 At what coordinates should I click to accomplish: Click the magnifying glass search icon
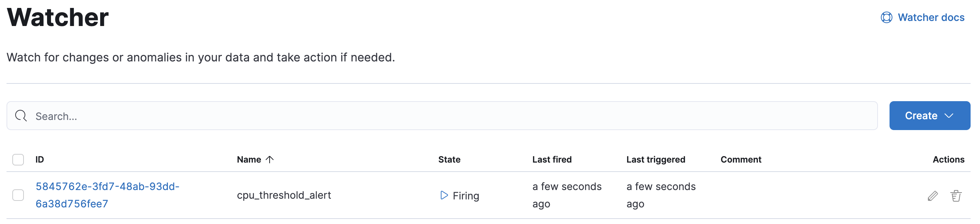21,116
